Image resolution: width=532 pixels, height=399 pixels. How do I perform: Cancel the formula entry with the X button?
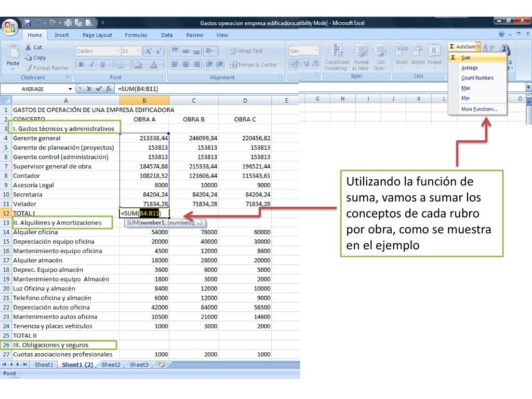(x=89, y=88)
